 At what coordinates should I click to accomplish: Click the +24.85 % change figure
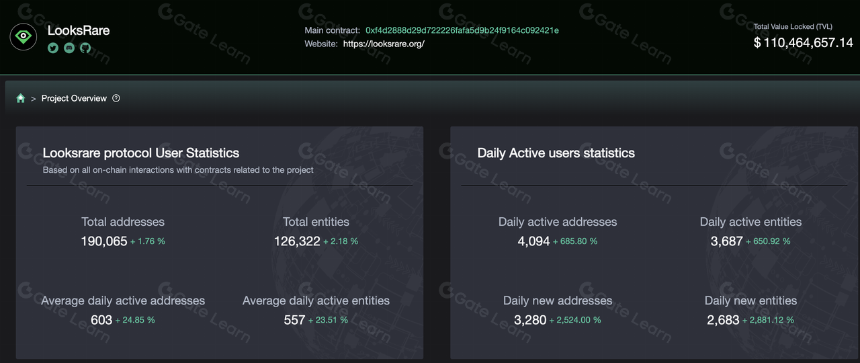tap(135, 320)
